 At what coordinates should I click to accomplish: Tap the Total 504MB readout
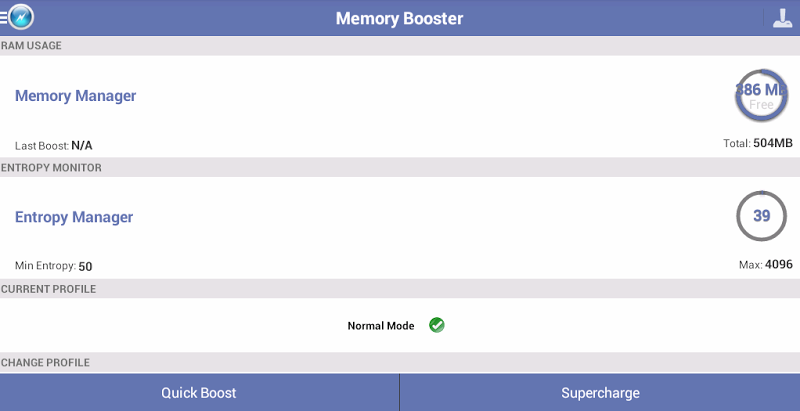(757, 144)
